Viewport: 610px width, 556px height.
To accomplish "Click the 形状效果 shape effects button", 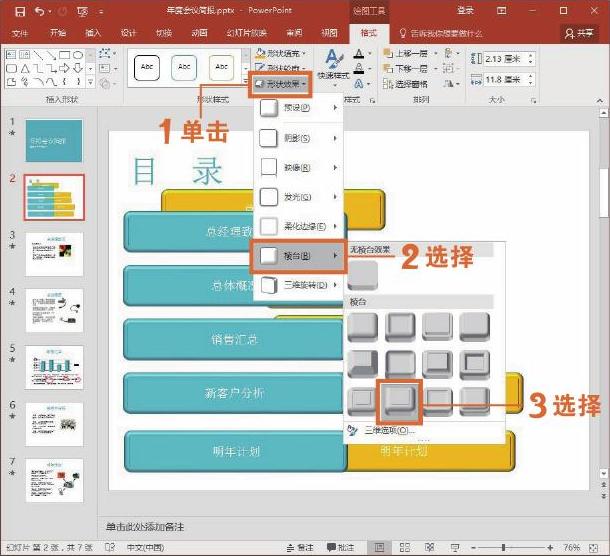I will [280, 84].
